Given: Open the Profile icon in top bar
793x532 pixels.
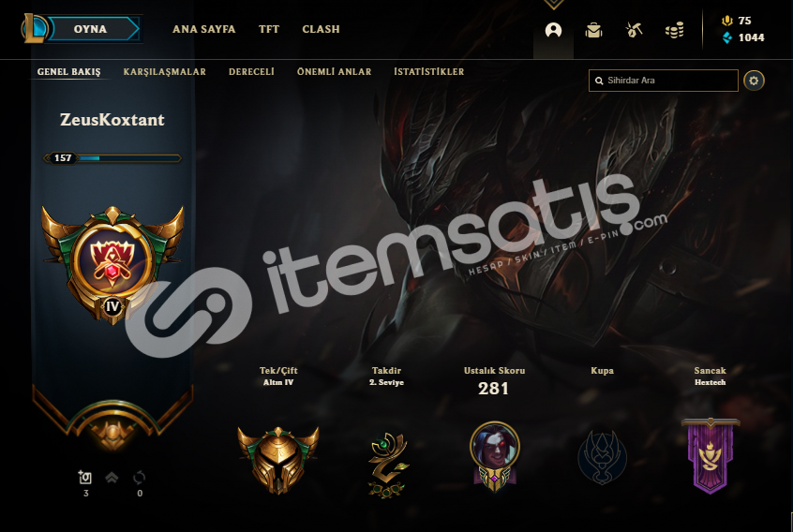Looking at the screenshot, I should pos(553,30).
